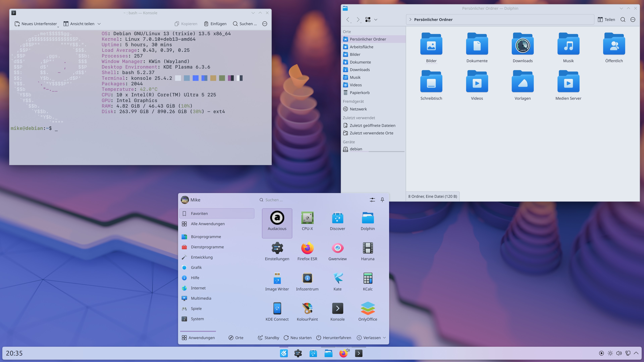Click the green color block in Konsole output

(222, 78)
